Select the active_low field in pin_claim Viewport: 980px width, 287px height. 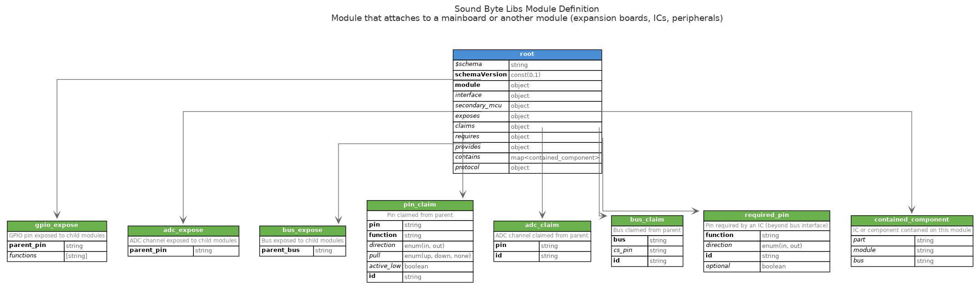click(384, 267)
